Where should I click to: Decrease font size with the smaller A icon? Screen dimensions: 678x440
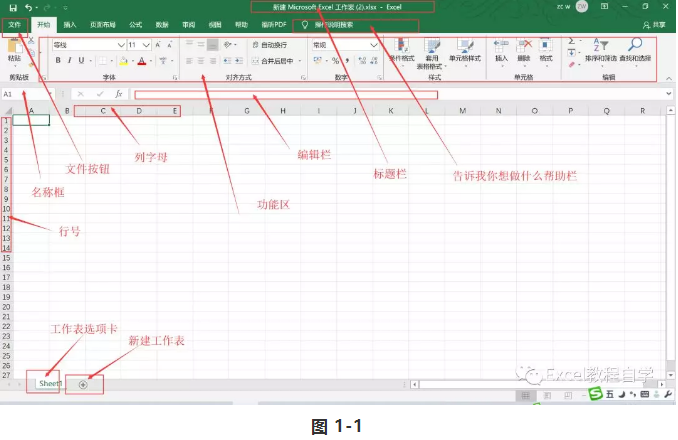(170, 45)
